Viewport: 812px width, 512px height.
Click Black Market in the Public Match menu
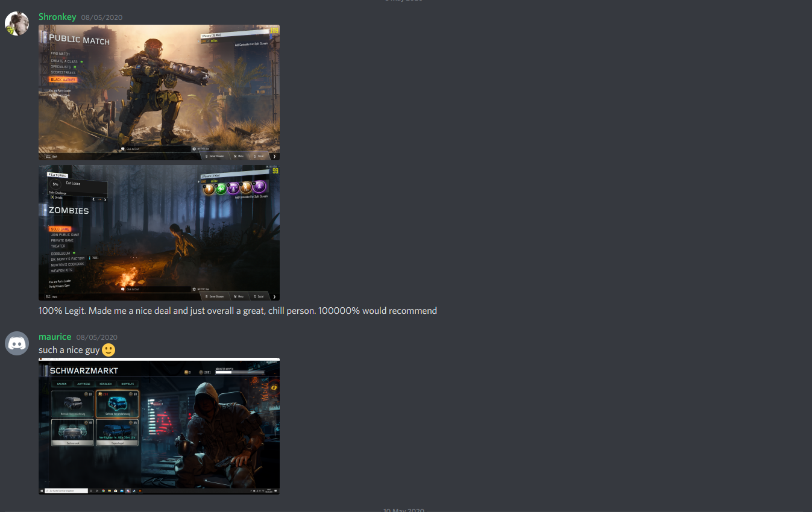63,80
